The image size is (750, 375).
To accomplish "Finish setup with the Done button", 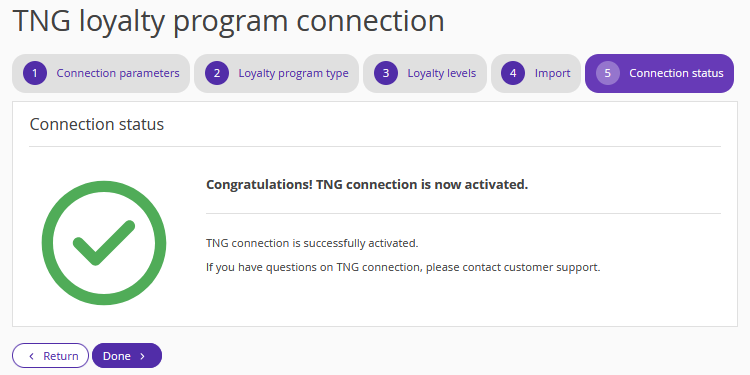I will [127, 356].
